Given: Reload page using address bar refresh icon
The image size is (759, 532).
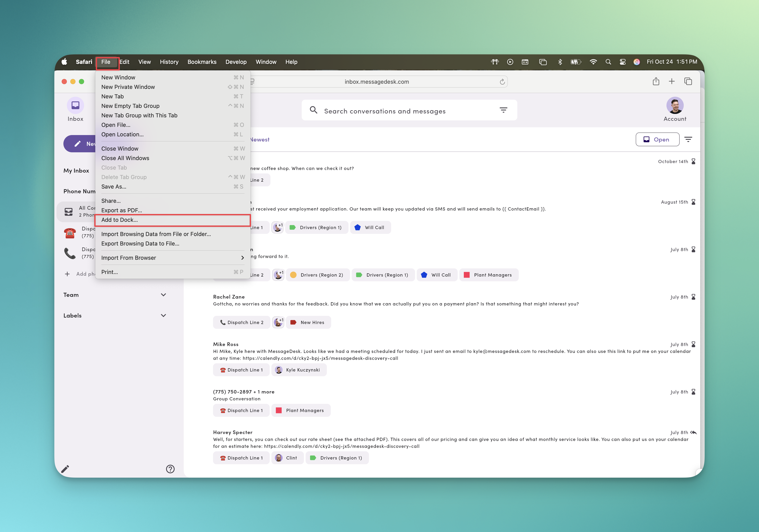Looking at the screenshot, I should [x=502, y=82].
